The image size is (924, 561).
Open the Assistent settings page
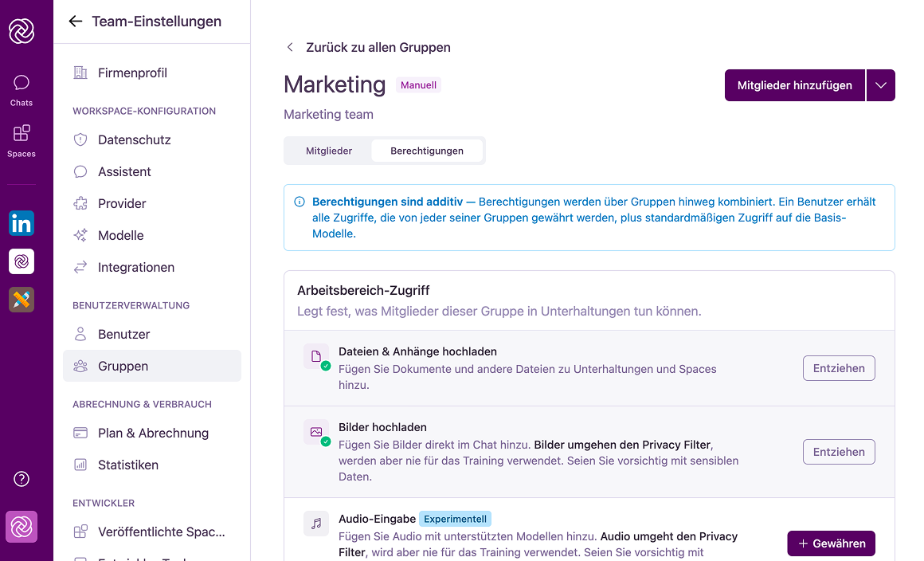click(152, 171)
